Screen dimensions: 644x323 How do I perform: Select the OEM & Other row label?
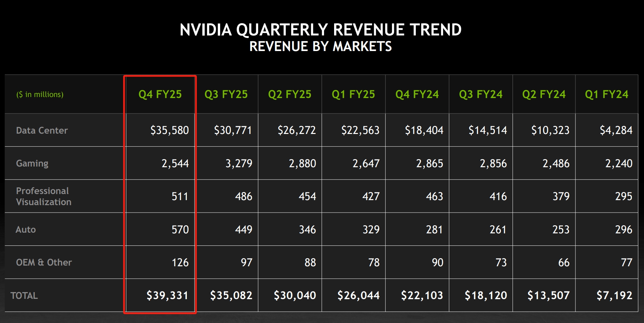(44, 262)
